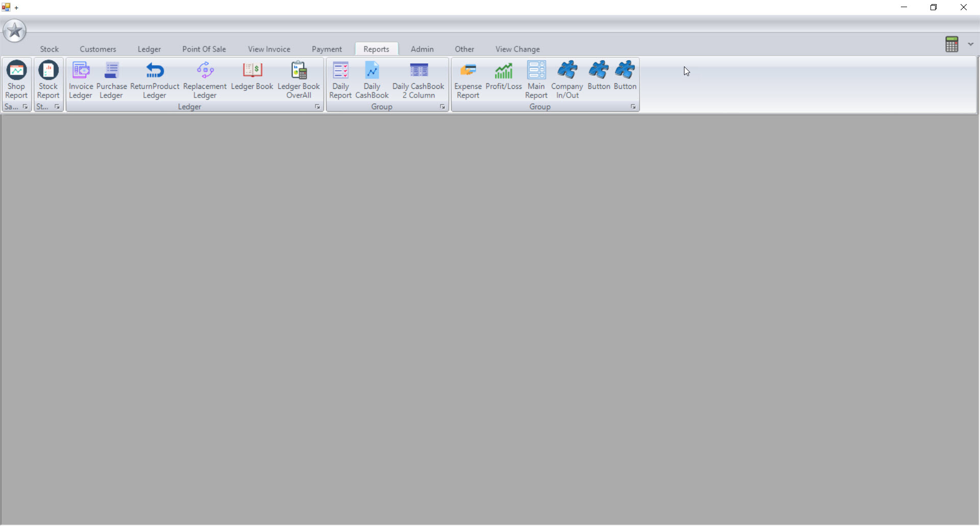Image resolution: width=980 pixels, height=526 pixels.
Task: Open the Expense Report
Action: tap(468, 80)
